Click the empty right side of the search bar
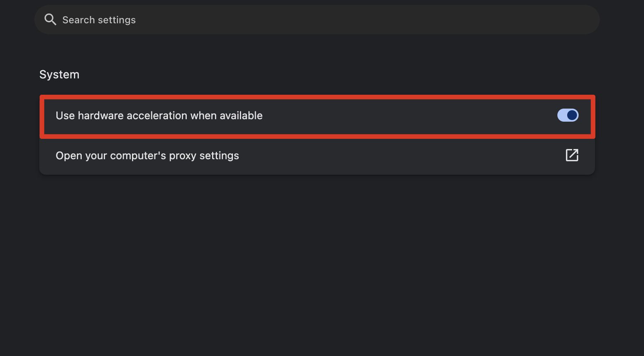Screen dimensions: 644x356 [490, 20]
